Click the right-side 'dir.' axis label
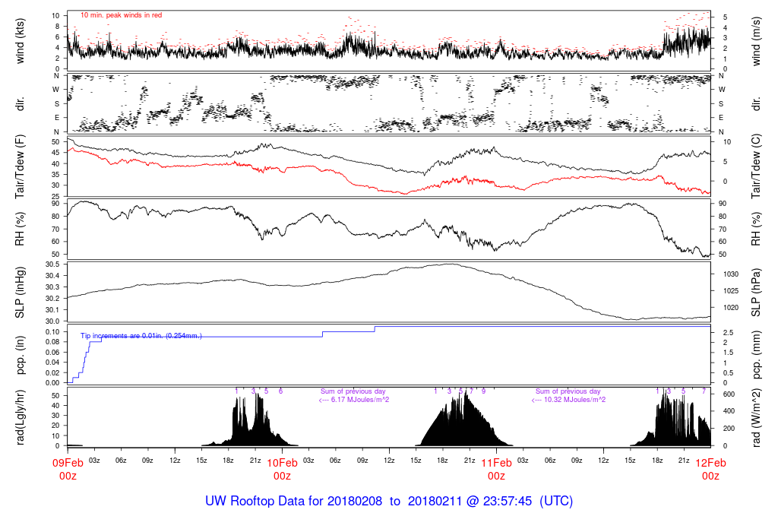 pos(756,103)
